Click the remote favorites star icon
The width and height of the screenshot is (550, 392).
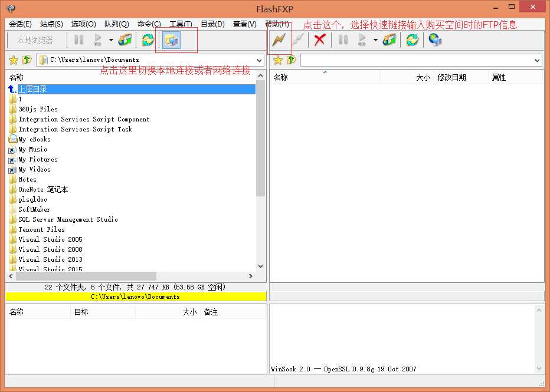click(278, 60)
